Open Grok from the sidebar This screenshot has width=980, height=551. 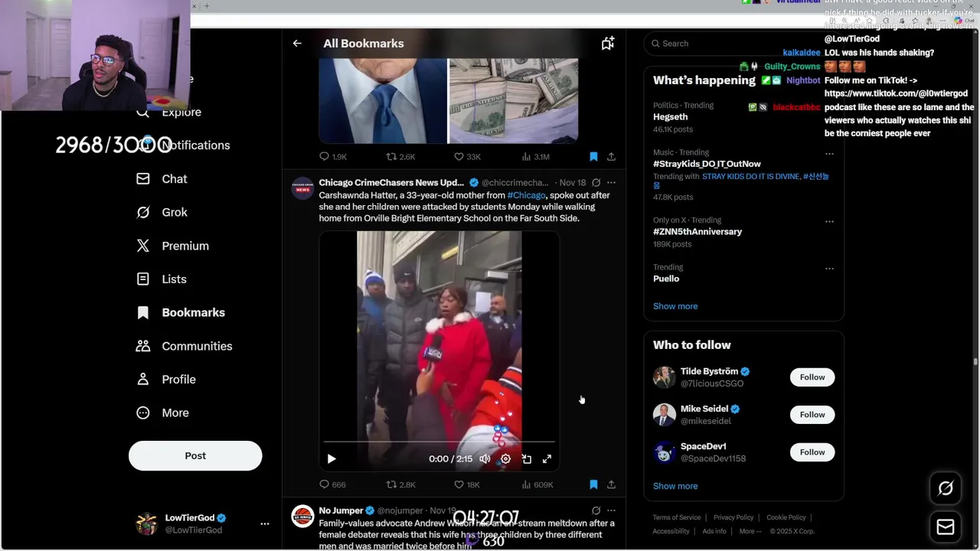[x=162, y=212]
